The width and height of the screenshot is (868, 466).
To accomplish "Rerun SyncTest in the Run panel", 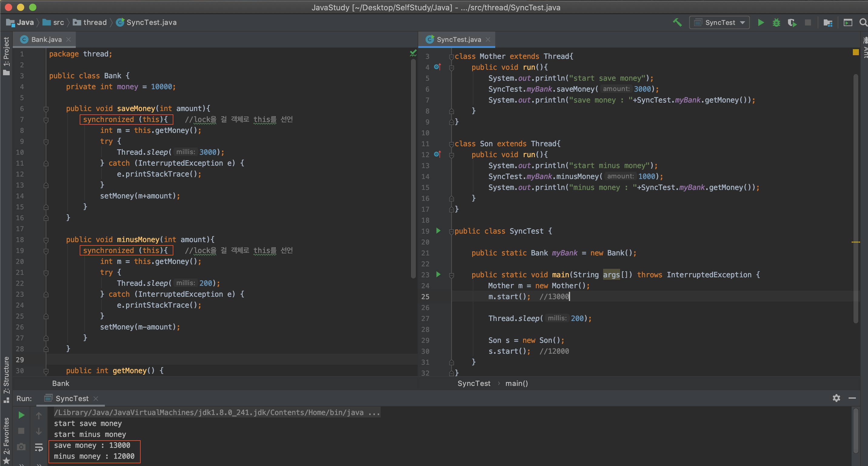I will [x=21, y=415].
